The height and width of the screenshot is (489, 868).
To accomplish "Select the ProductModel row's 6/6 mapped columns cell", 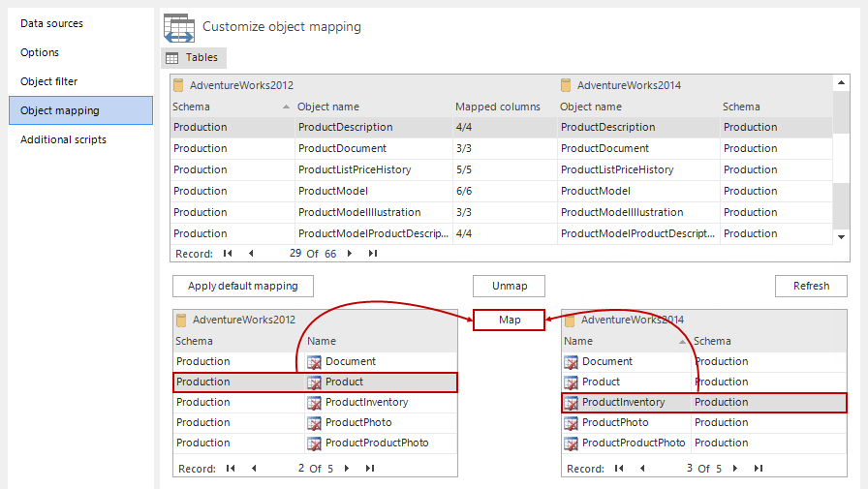I will [505, 192].
